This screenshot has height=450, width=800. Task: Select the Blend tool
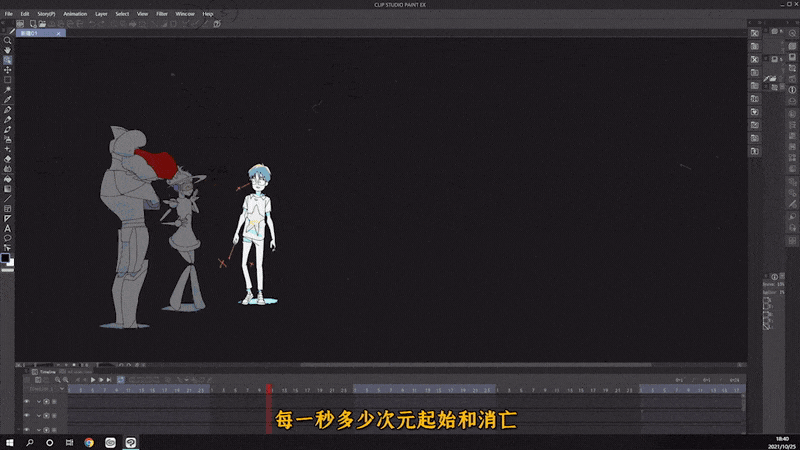tap(7, 169)
